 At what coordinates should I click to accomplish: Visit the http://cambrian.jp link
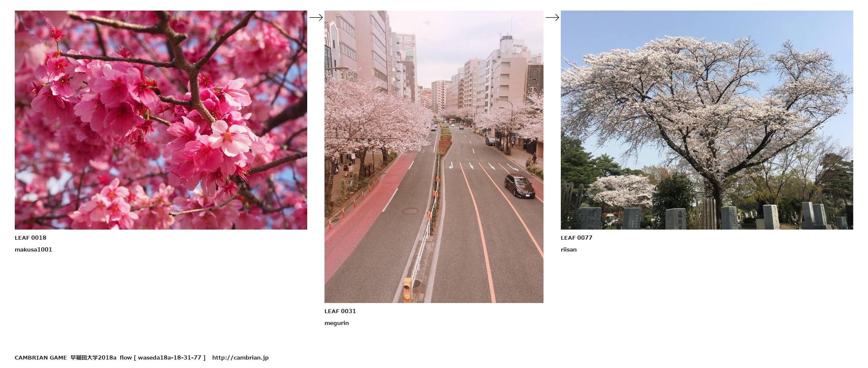pos(240,357)
